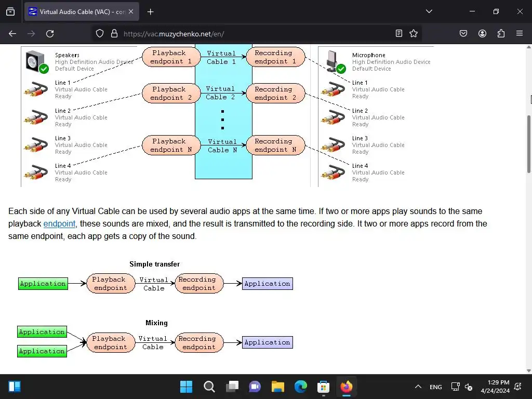Screen dimensions: 532x399
Task: Click Recording endpoint N node
Action: coord(275,145)
